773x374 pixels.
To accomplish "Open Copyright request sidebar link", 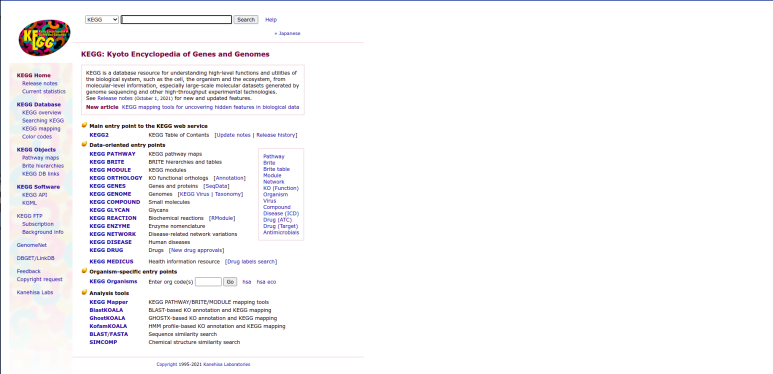I will coord(40,279).
